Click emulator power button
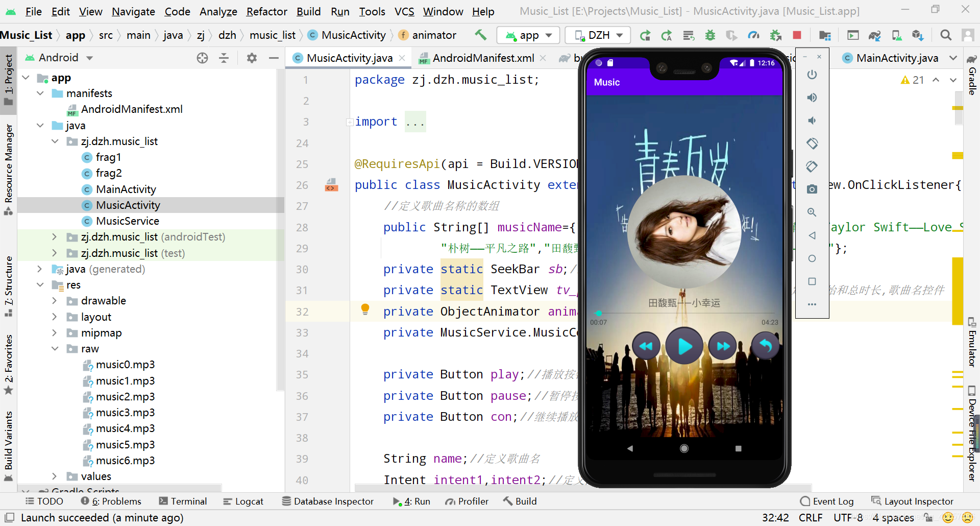The width and height of the screenshot is (980, 526). click(812, 75)
